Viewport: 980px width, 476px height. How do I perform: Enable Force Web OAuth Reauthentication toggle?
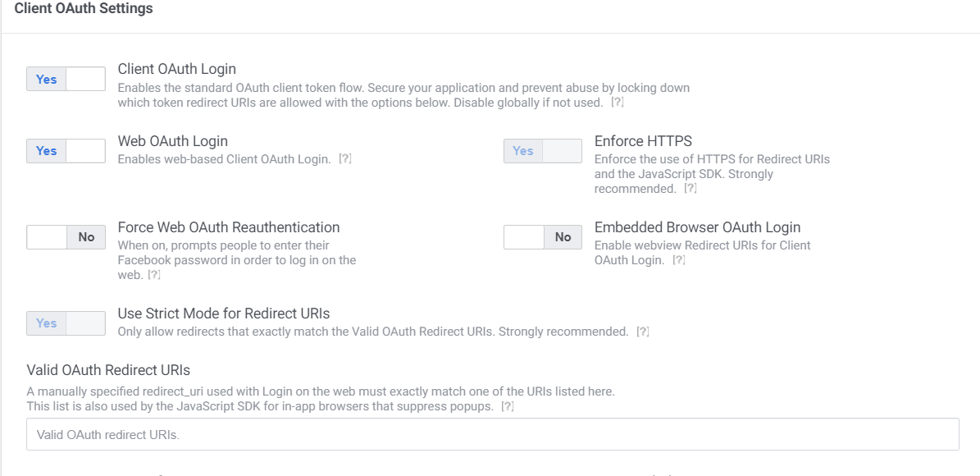66,237
